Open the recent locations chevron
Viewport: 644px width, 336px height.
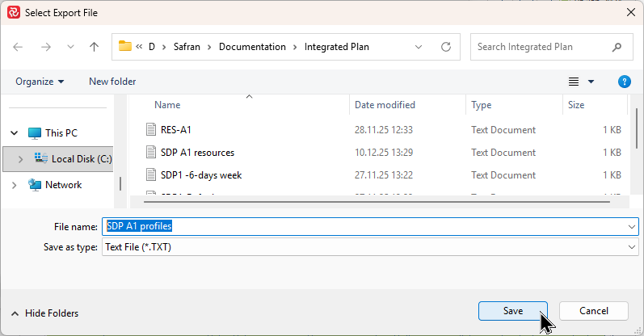[69, 47]
